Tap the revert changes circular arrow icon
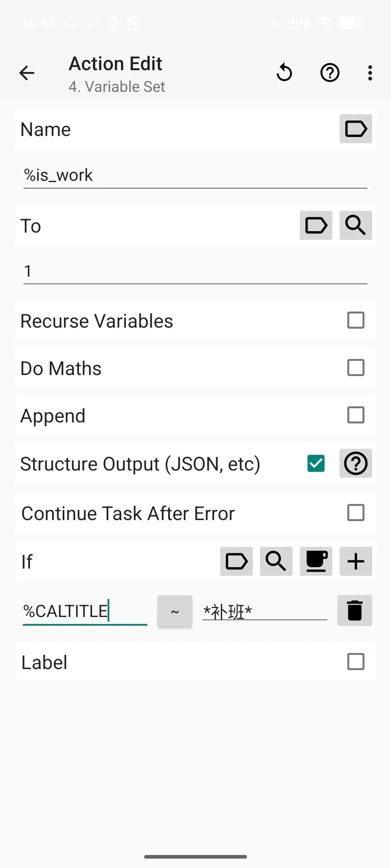 tap(284, 73)
